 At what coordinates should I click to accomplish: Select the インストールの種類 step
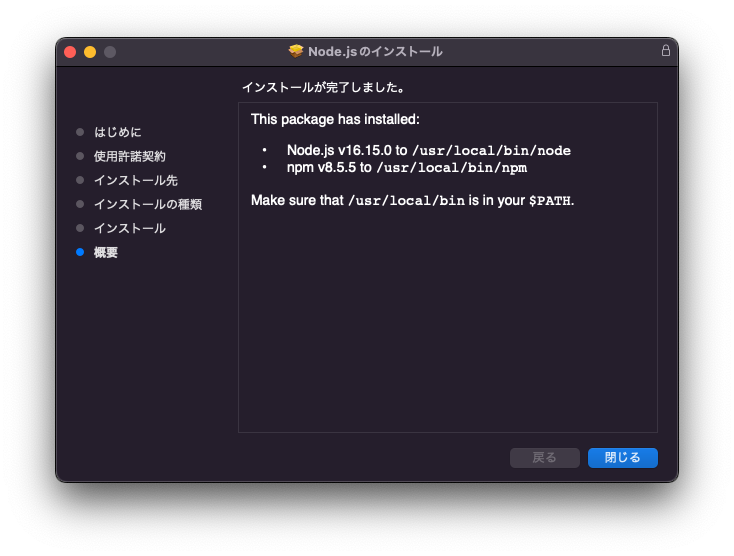[148, 205]
